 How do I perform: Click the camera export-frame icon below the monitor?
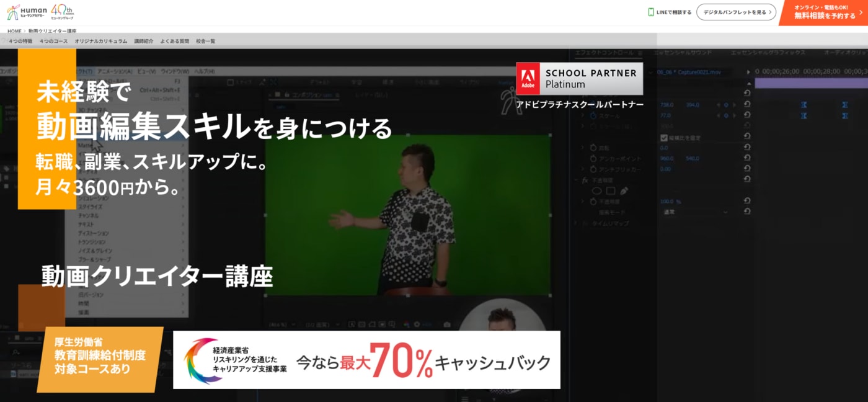[x=446, y=324]
